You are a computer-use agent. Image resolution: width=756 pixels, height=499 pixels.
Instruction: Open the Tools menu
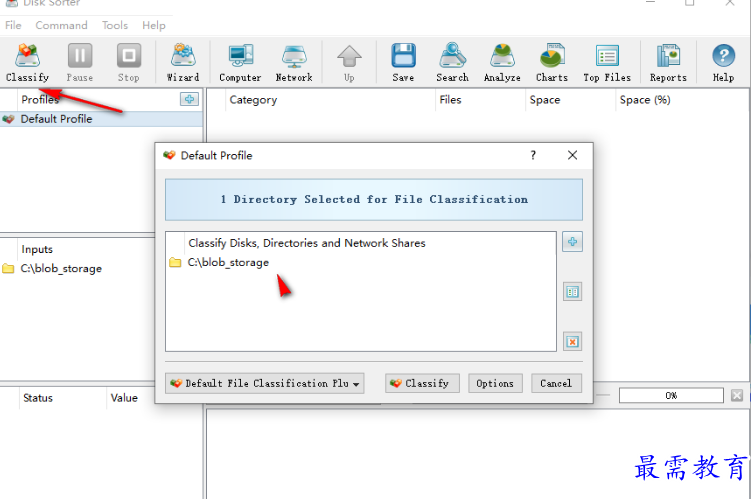(115, 25)
